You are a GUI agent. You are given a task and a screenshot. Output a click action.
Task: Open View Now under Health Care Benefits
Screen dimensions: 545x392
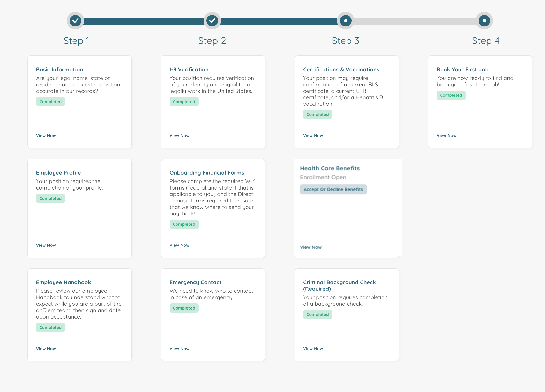click(x=311, y=247)
